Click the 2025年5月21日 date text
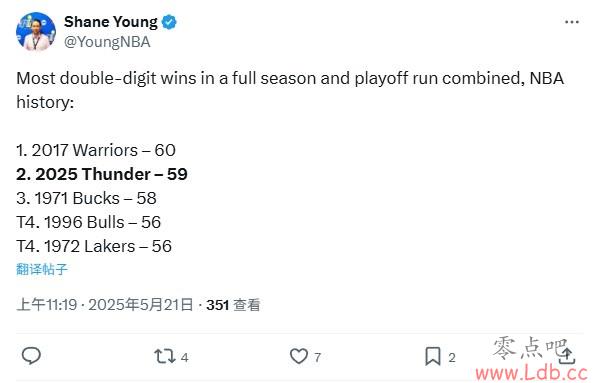Viewport: 597px width, 383px height. (x=141, y=305)
